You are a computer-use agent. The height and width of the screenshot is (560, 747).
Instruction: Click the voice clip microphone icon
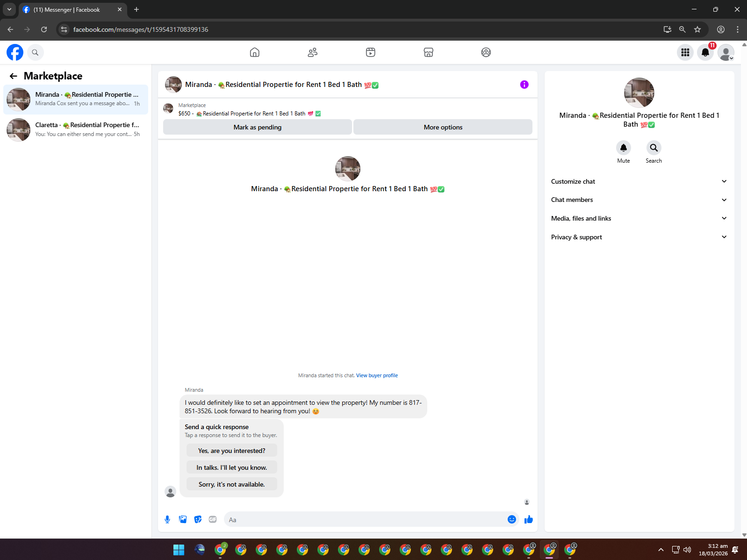[167, 519]
